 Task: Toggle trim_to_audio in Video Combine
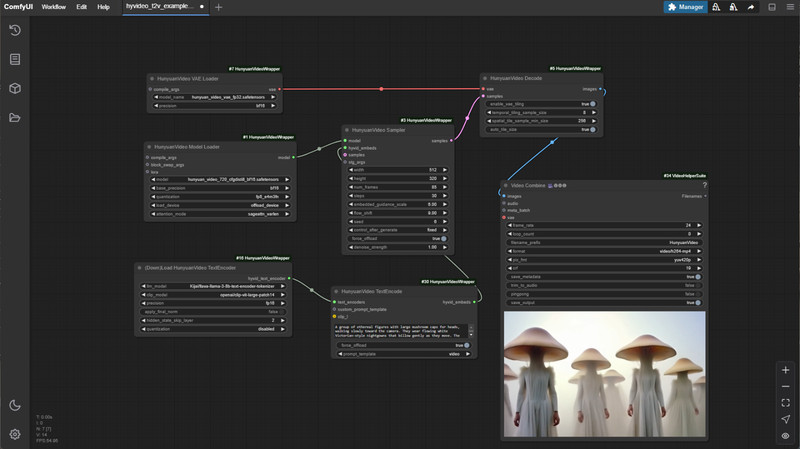[604, 285]
